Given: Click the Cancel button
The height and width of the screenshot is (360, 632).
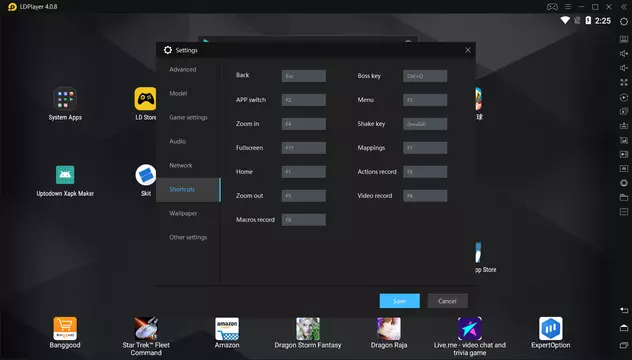Looking at the screenshot, I should (x=447, y=301).
